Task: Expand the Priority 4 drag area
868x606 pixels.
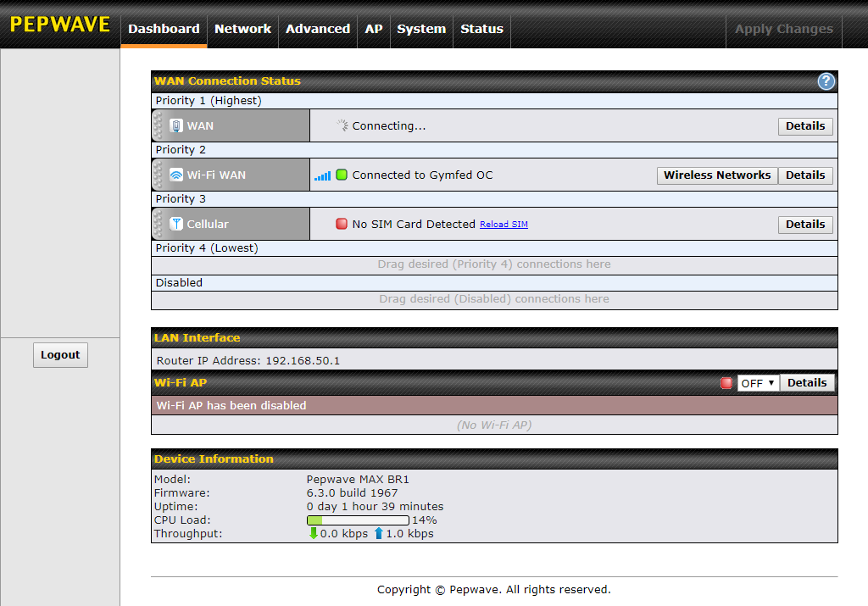Action: [x=494, y=264]
